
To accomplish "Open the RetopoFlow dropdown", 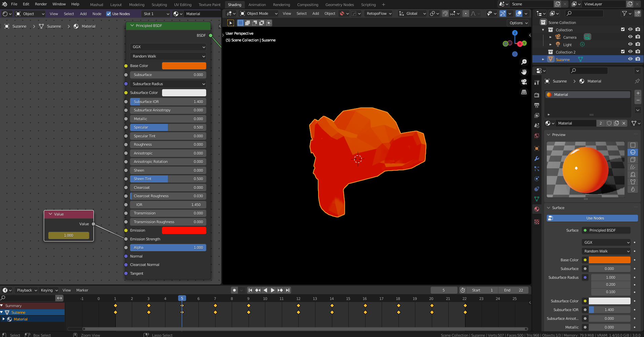I will pos(379,14).
